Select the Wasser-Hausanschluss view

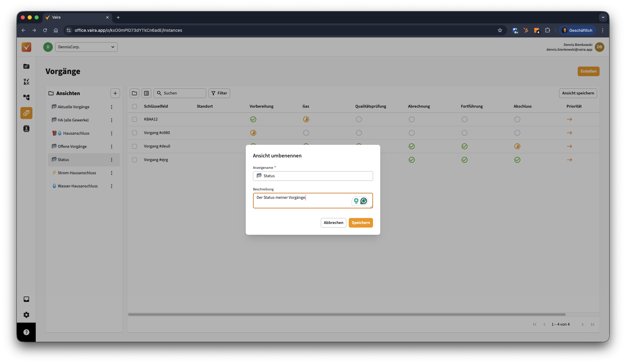[77, 186]
